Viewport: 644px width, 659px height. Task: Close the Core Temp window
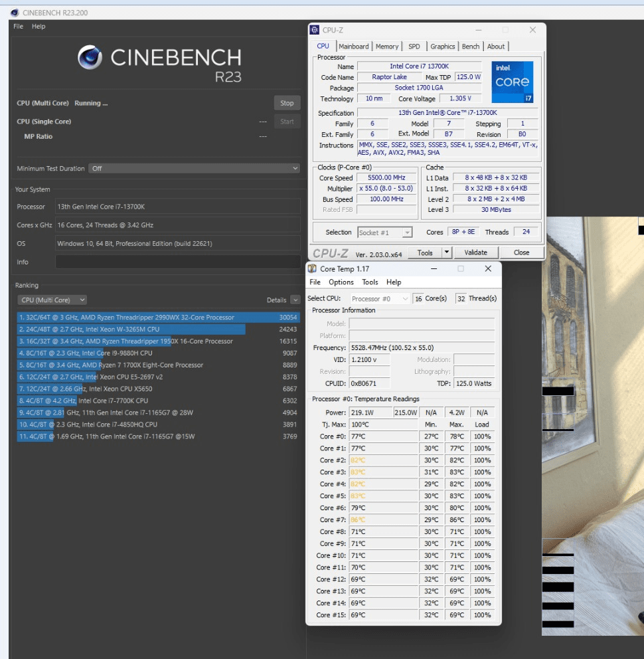point(488,268)
